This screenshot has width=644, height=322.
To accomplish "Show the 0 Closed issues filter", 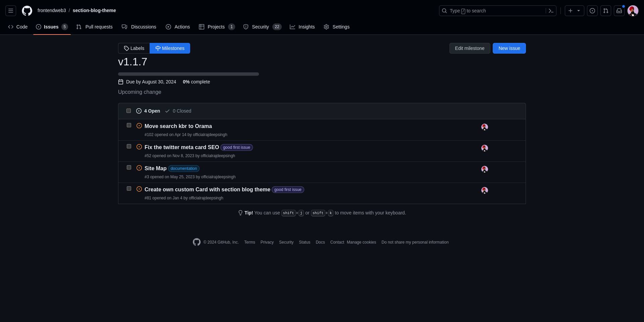I will (x=178, y=111).
